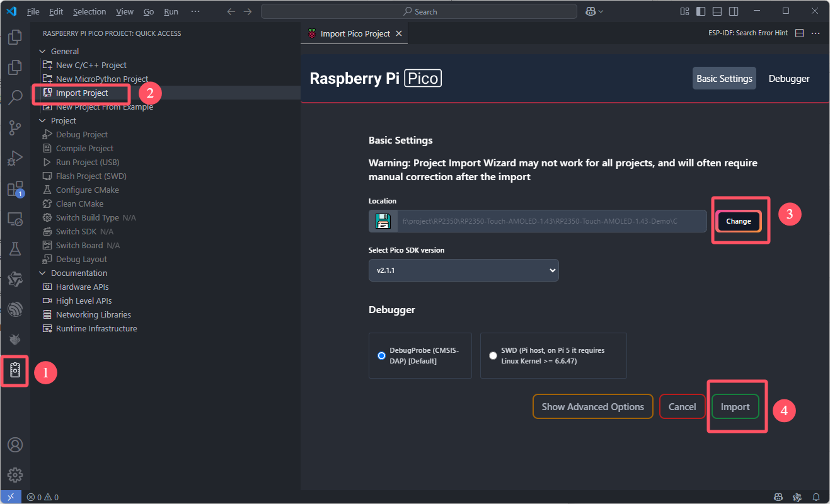
Task: Click the notifications bell in status bar
Action: (816, 497)
